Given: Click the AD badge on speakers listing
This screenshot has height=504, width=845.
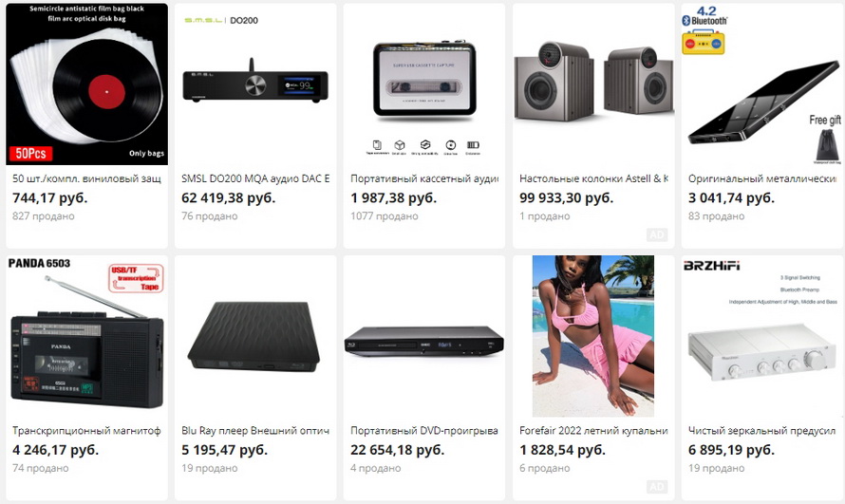Looking at the screenshot, I should (657, 234).
